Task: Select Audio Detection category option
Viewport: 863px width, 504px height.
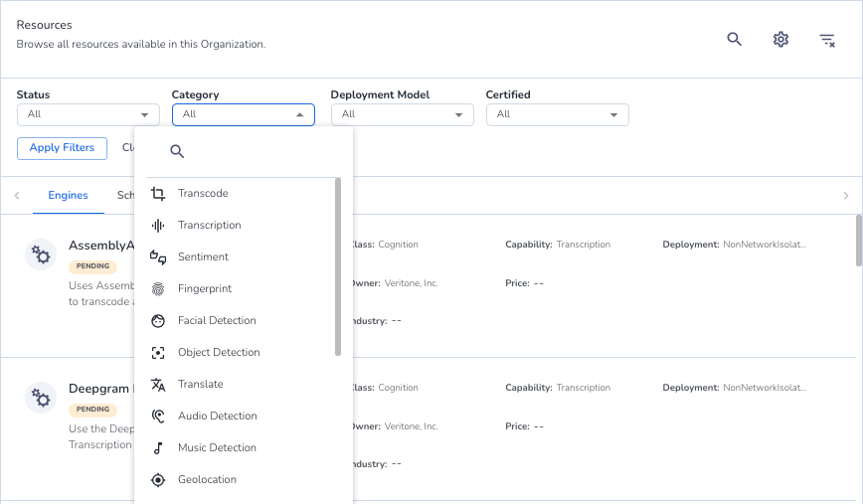Action: point(240,416)
